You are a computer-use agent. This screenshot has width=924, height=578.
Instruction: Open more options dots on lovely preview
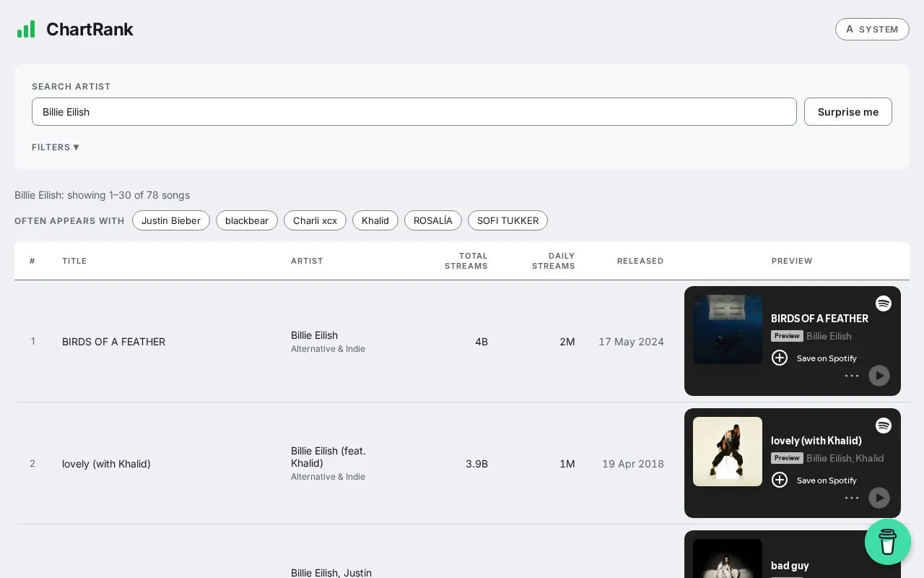click(x=852, y=498)
